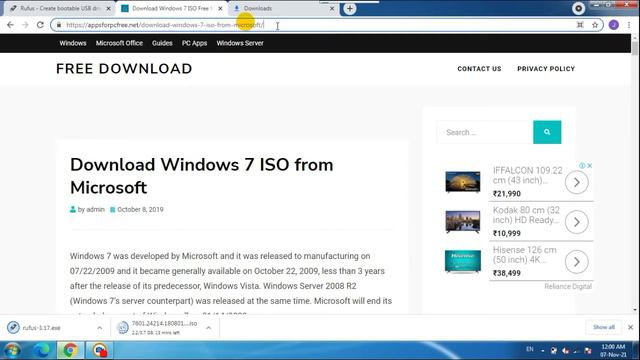Close the Rufus tab
This screenshot has height=360, width=640.
tap(108, 8)
